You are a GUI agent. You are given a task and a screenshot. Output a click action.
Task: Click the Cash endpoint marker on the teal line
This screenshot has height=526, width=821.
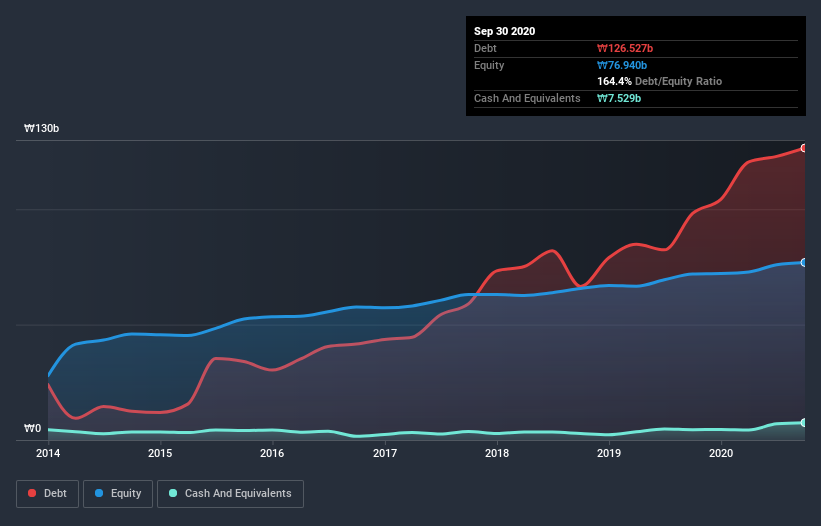click(804, 422)
